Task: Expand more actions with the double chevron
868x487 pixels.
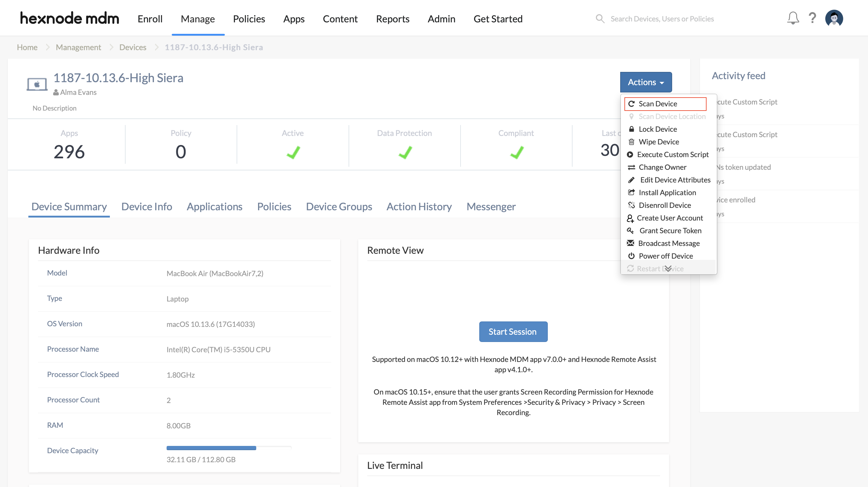Action: 668,269
